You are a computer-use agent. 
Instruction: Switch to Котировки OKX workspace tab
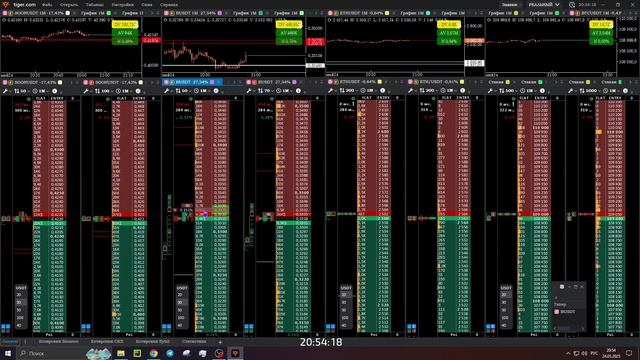[x=107, y=342]
